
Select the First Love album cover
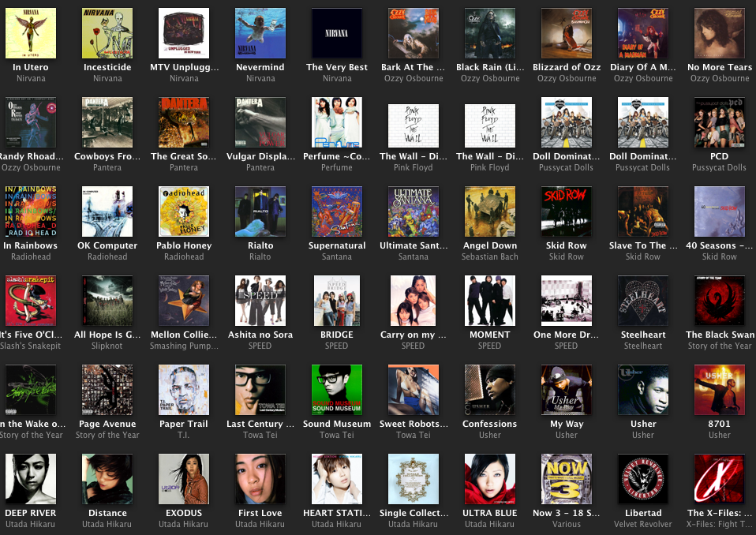260,479
